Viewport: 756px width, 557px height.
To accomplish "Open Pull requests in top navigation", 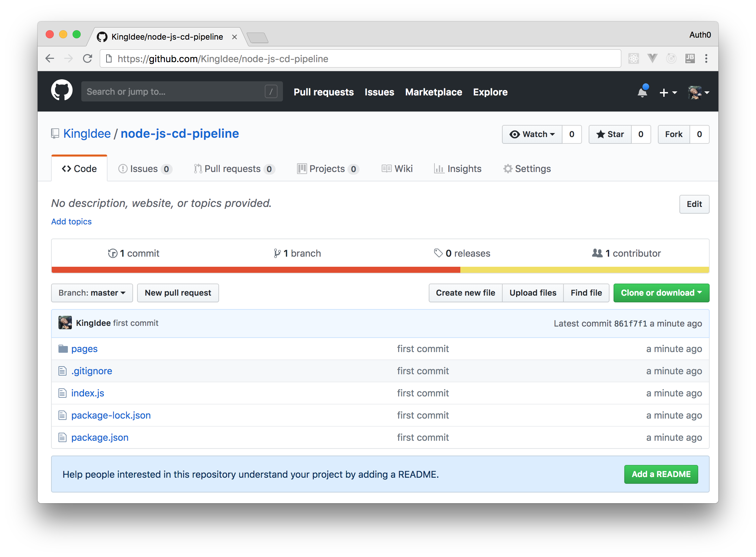I will pyautogui.click(x=324, y=92).
